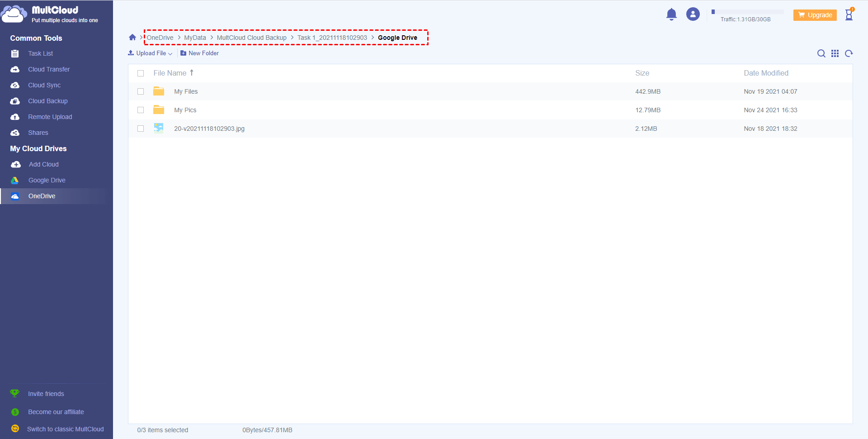The height and width of the screenshot is (439, 868).
Task: Click the affiliate dollar icon
Action: (x=15, y=412)
